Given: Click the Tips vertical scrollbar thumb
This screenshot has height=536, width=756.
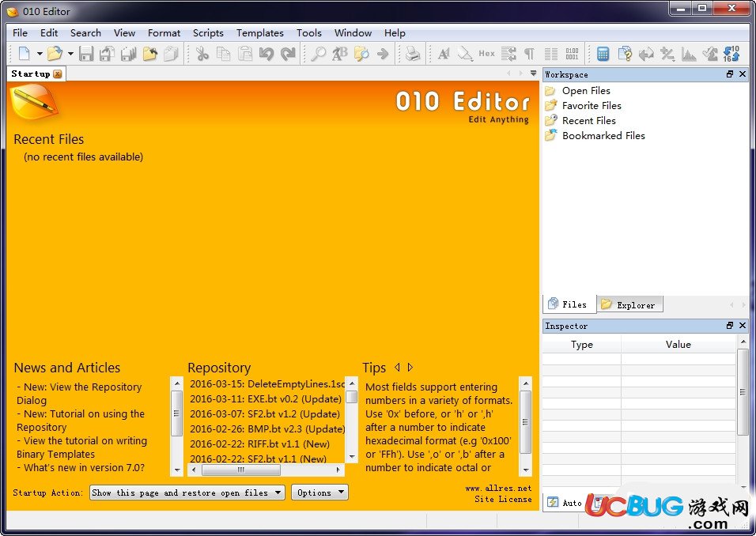Looking at the screenshot, I should coord(525,421).
